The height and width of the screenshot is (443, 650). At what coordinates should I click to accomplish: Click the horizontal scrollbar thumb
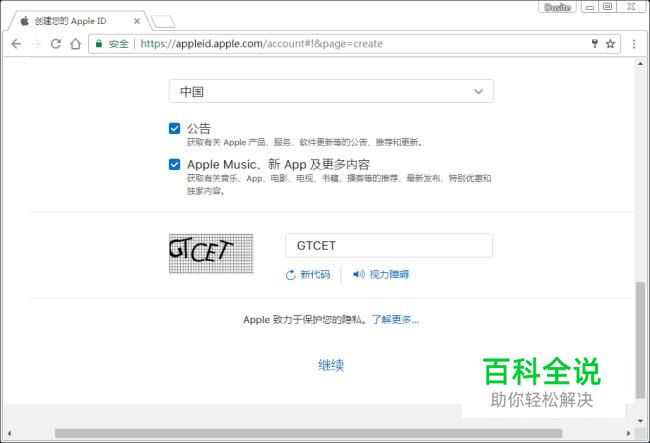coord(308,433)
